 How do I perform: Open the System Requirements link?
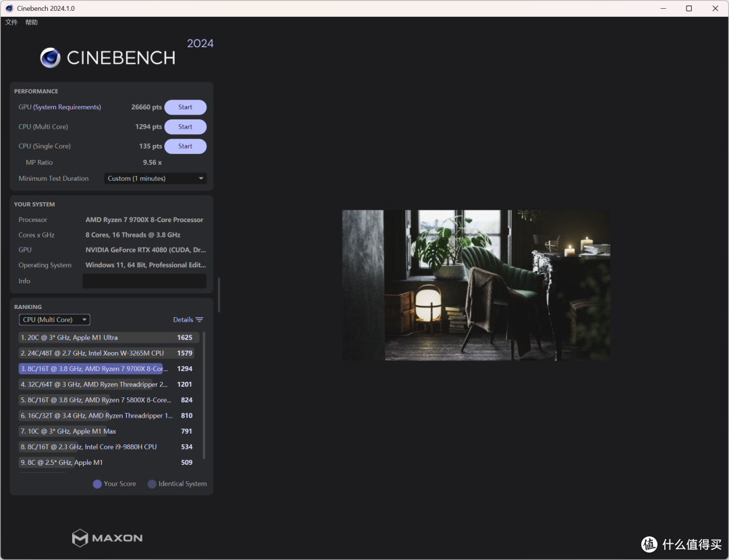(67, 107)
